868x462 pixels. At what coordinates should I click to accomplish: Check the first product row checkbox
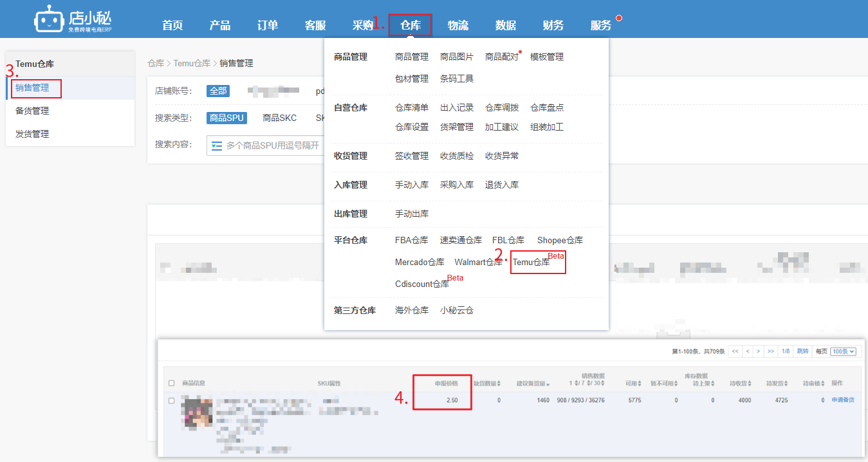(x=171, y=400)
